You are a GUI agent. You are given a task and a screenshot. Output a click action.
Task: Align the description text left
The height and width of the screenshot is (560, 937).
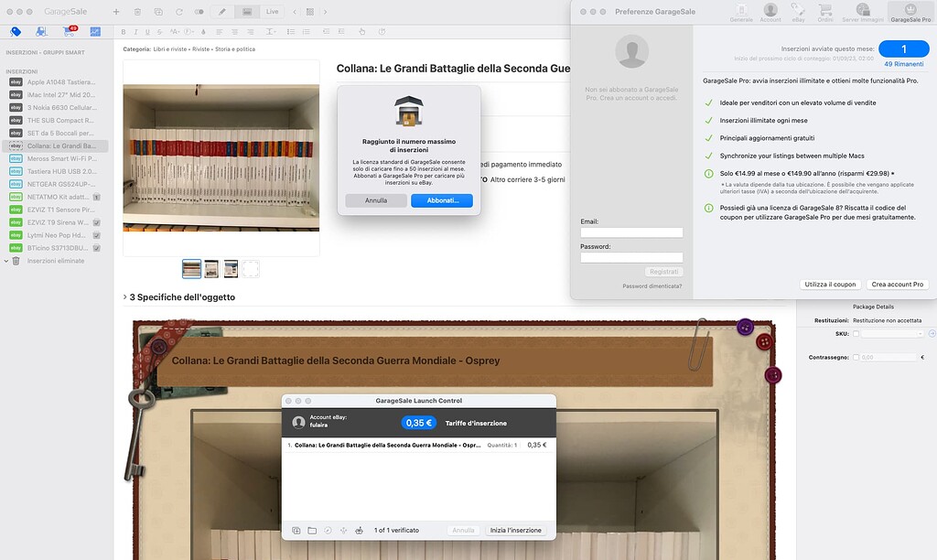click(x=220, y=32)
